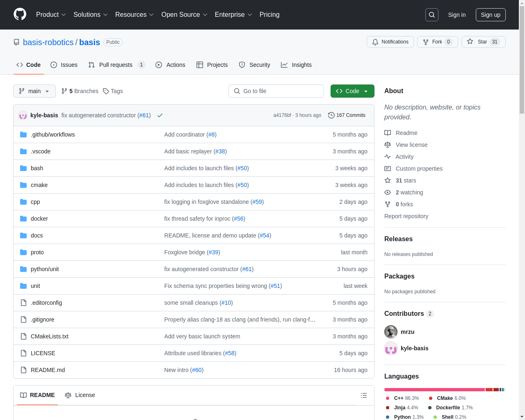The height and width of the screenshot is (420, 525).
Task: Click the Report repository link
Action: (406, 216)
